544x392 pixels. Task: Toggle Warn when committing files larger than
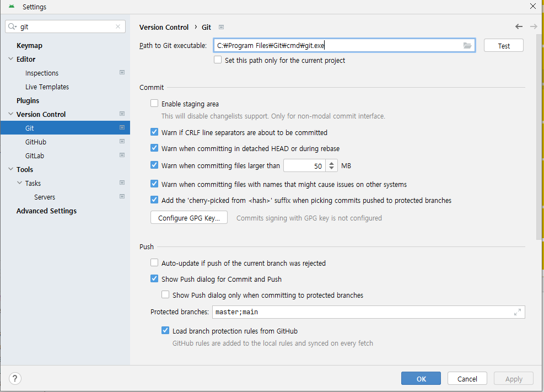tap(154, 165)
